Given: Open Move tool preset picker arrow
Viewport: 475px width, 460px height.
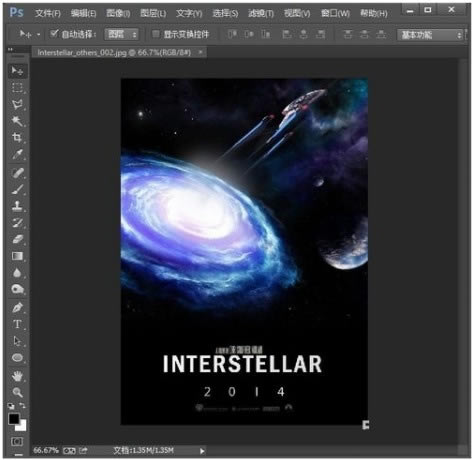Looking at the screenshot, I should (x=38, y=34).
